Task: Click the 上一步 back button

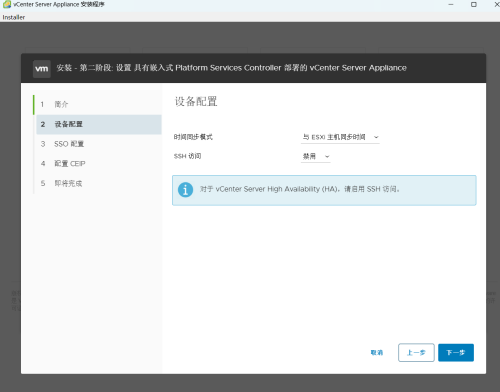Action: pyautogui.click(x=416, y=352)
